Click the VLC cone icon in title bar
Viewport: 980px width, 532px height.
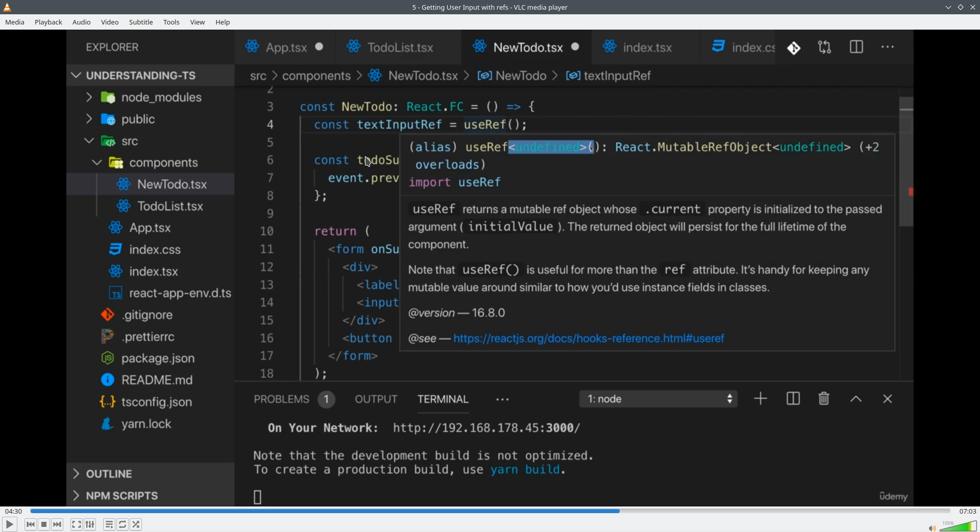[8, 7]
